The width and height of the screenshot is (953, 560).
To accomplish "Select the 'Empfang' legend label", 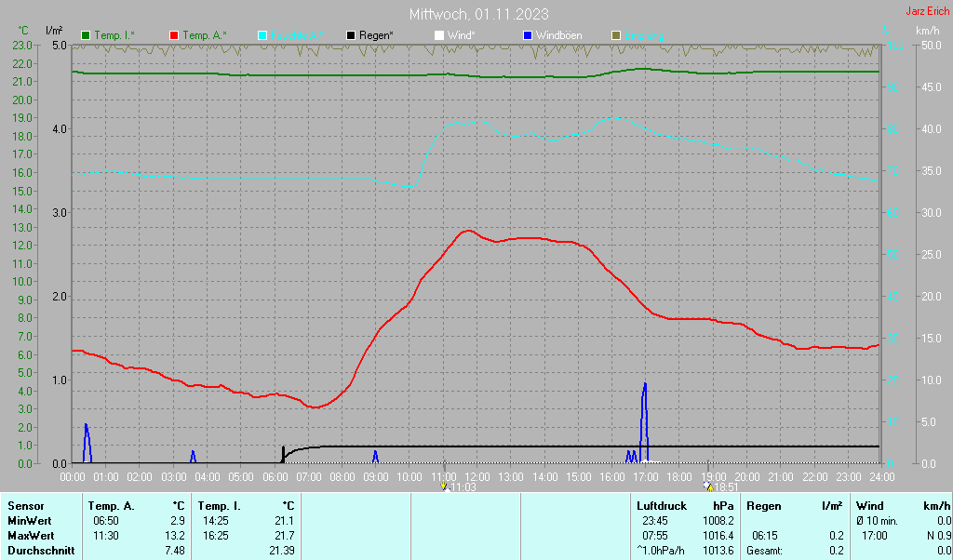I will 644,36.
